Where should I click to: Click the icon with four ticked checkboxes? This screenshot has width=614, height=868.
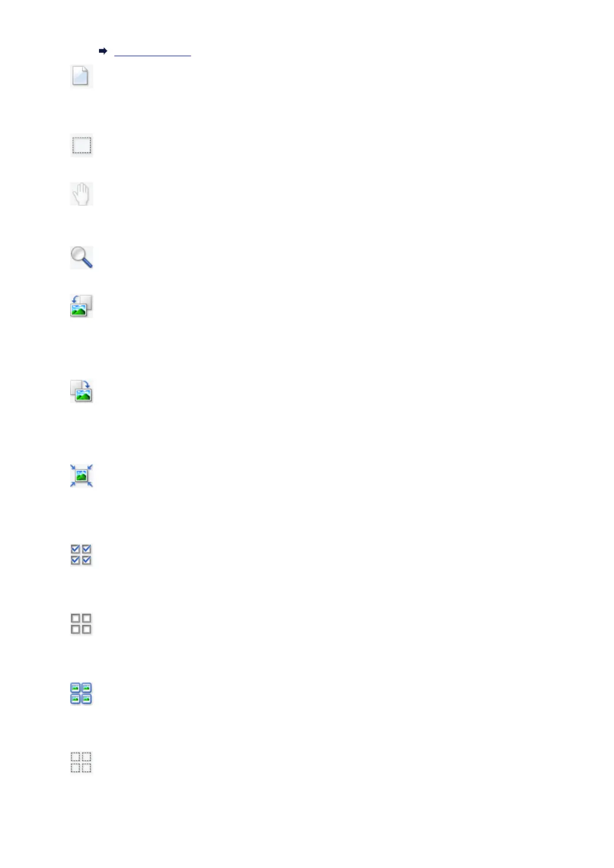pyautogui.click(x=81, y=555)
